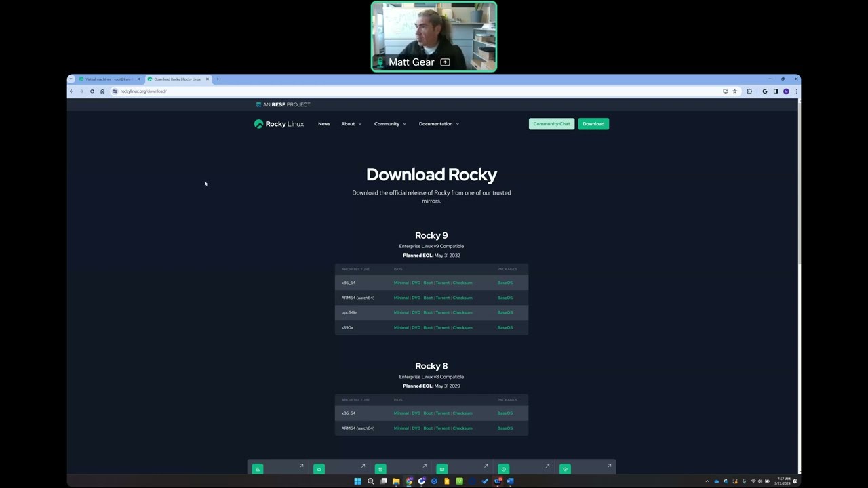Screen dimensions: 868x488
Task: Click the taskbar clock and date
Action: pyautogui.click(x=783, y=481)
